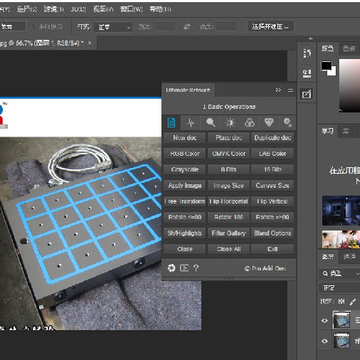Pick a color in the color field gradient
This screenshot has height=360, width=360.
tap(349, 85)
